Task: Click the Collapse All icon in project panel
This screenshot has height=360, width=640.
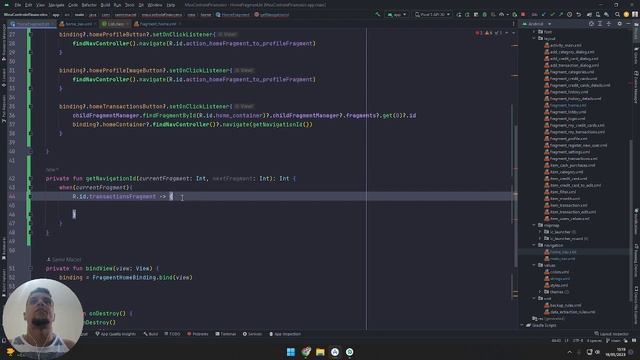Action: [609, 24]
